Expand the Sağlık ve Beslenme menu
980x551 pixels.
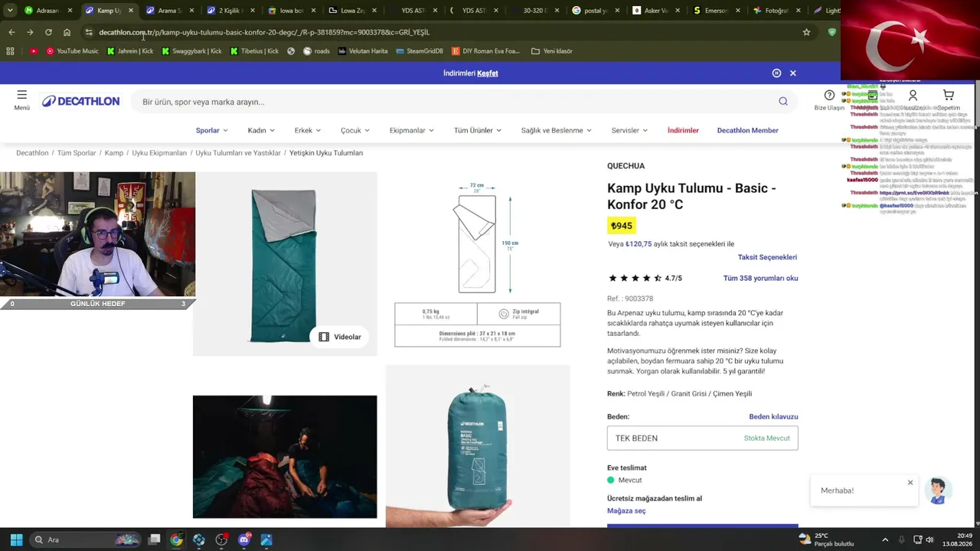557,130
